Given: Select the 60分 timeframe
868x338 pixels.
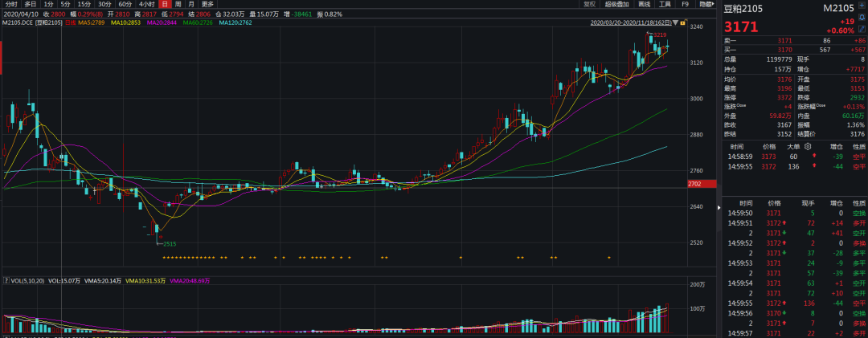Looking at the screenshot, I should coord(125,4).
